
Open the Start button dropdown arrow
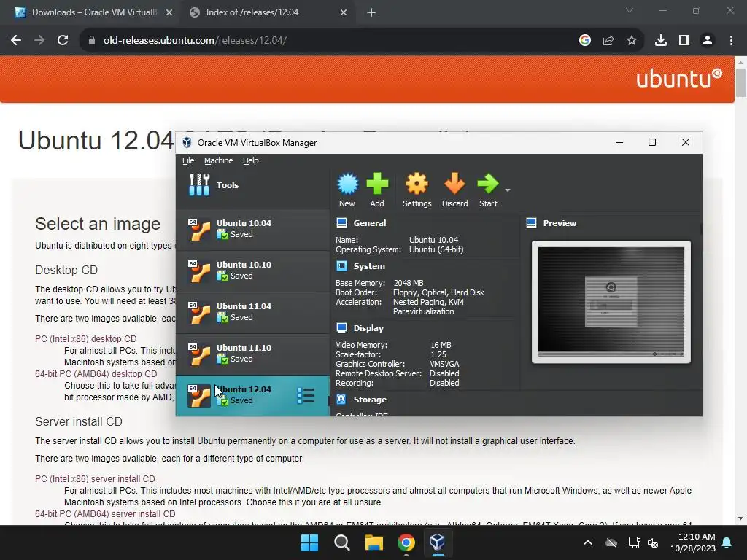click(508, 190)
